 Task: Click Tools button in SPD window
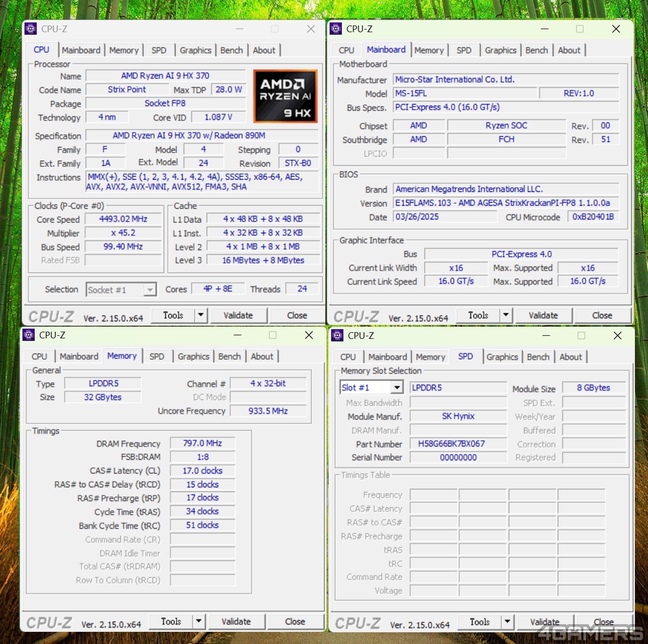pyautogui.click(x=480, y=621)
